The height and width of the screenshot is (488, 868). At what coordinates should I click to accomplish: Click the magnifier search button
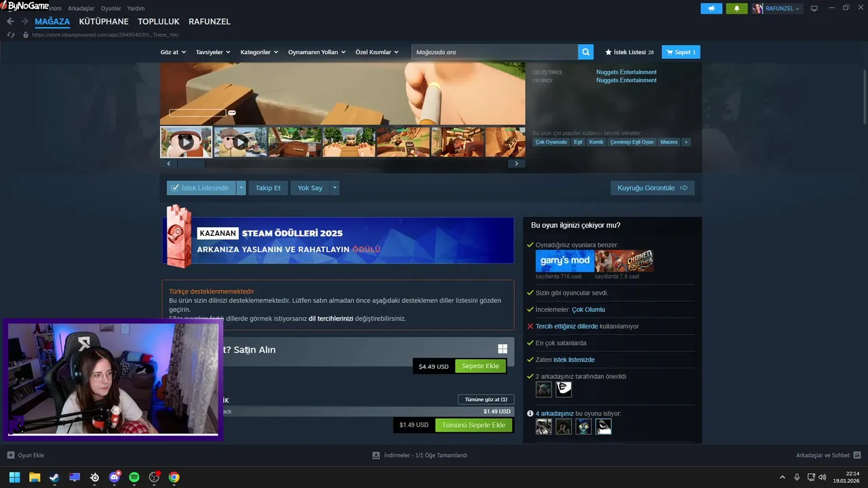585,52
